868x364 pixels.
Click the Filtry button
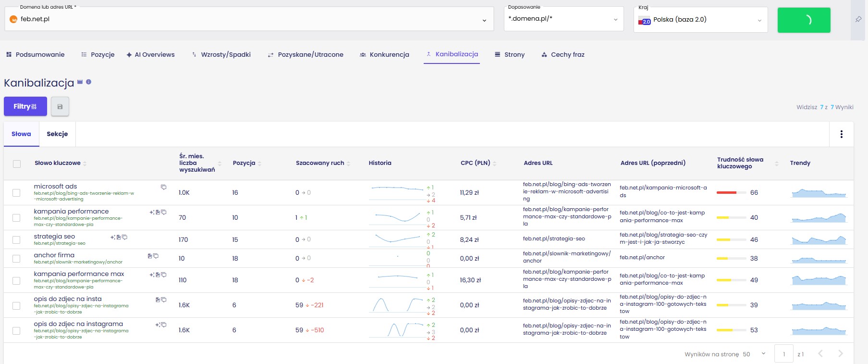pos(25,106)
